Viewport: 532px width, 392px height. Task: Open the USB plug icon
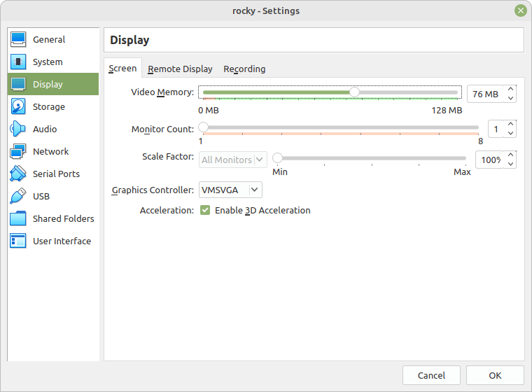pos(18,196)
